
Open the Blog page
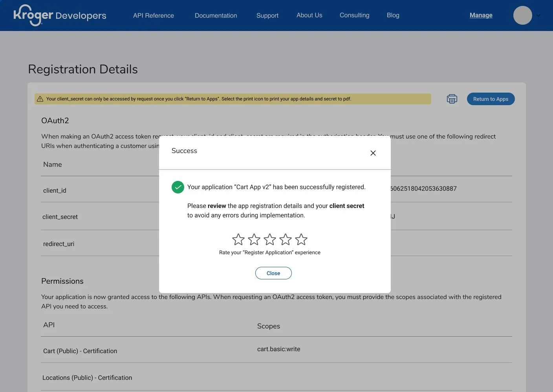click(x=393, y=15)
